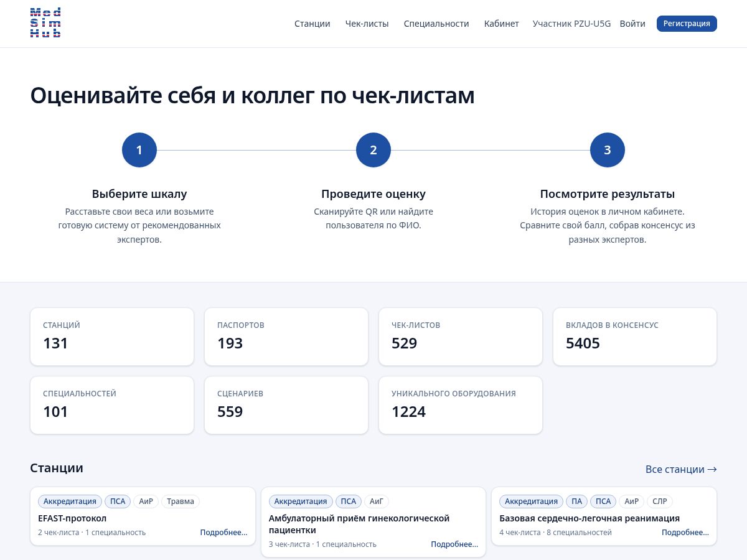Screen dimensions: 747x560
Task: Select the Паспортов 193 stat card
Action: [x=286, y=337]
